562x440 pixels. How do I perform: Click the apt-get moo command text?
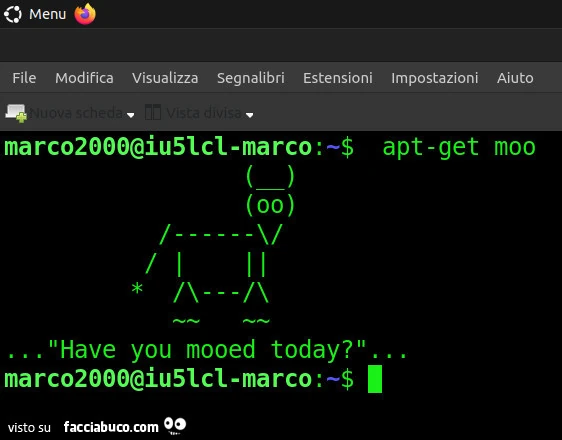pos(459,147)
